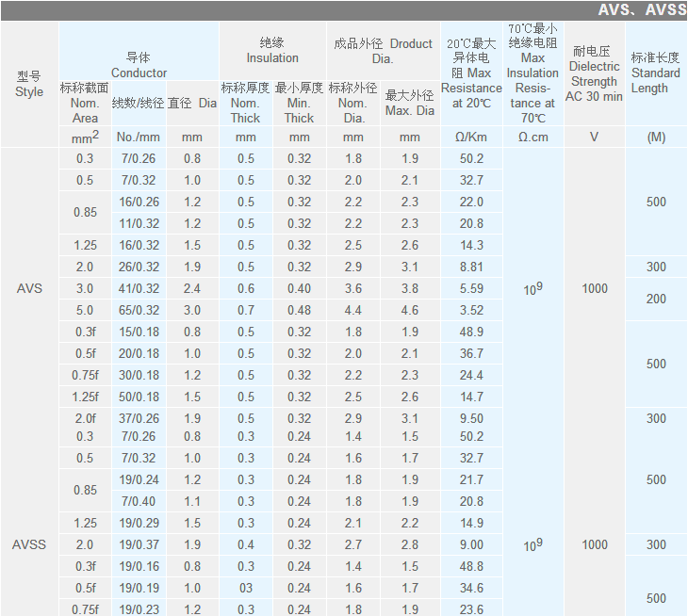Select the '03' nominal thickness cell
This screenshot has width=688, height=616.
click(x=246, y=588)
